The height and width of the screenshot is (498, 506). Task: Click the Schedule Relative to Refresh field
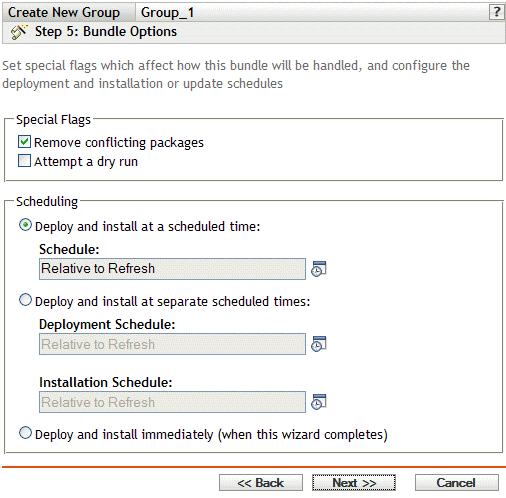point(172,269)
